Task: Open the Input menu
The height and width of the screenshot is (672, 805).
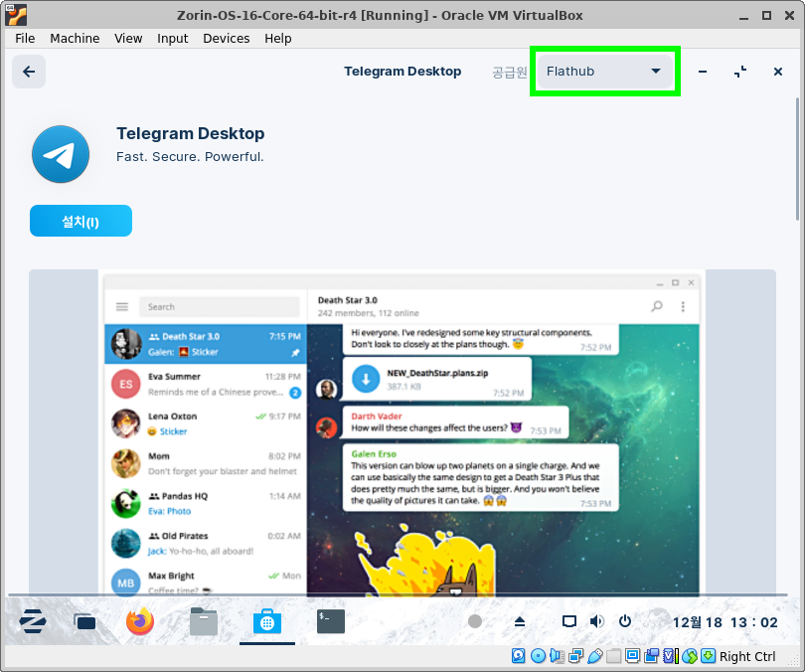Action: click(172, 39)
